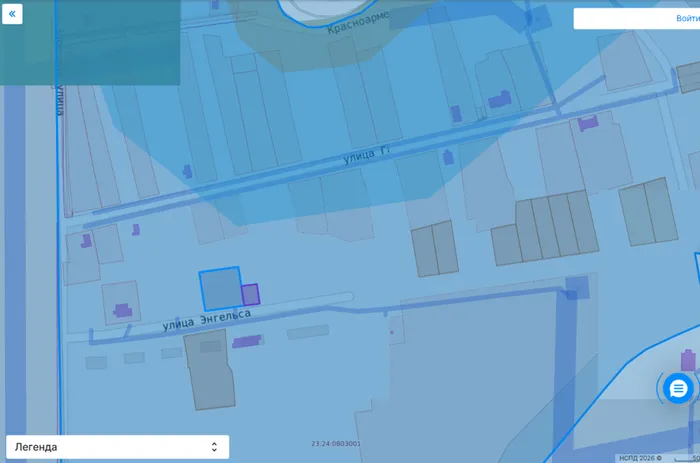Expand the Легенда dropdown

point(117,447)
